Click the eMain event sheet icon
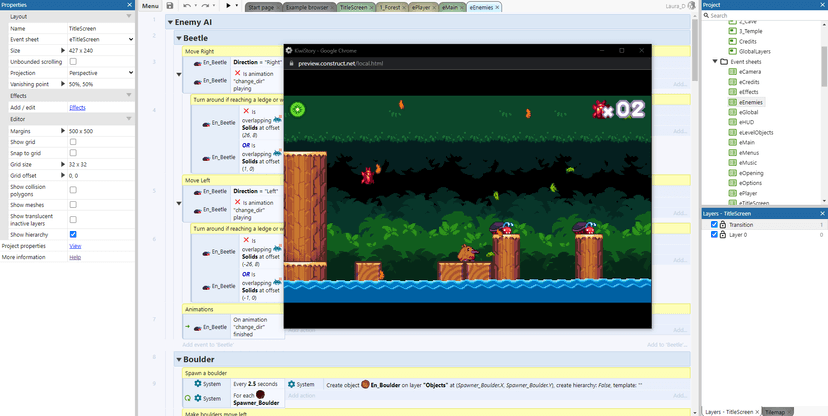 coord(732,143)
